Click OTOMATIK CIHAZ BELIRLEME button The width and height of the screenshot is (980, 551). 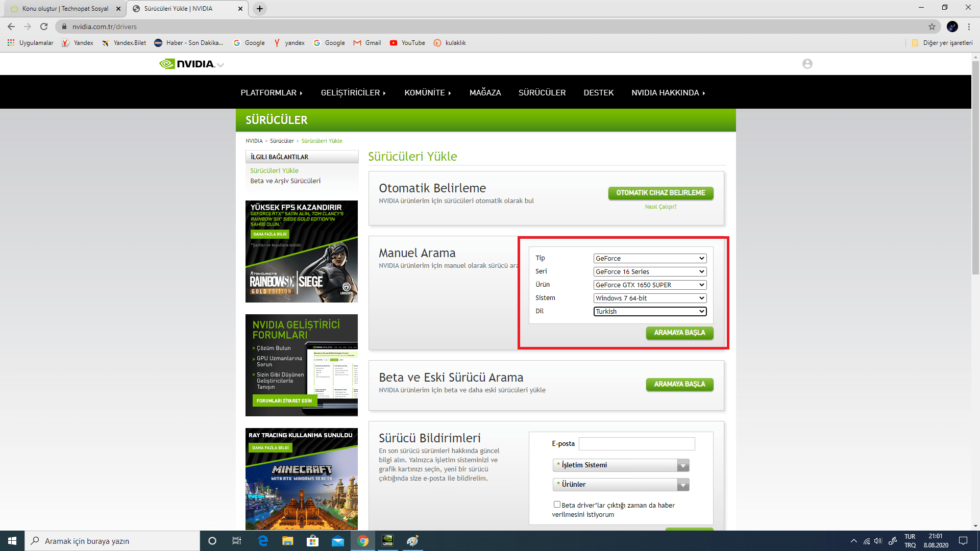pos(660,193)
